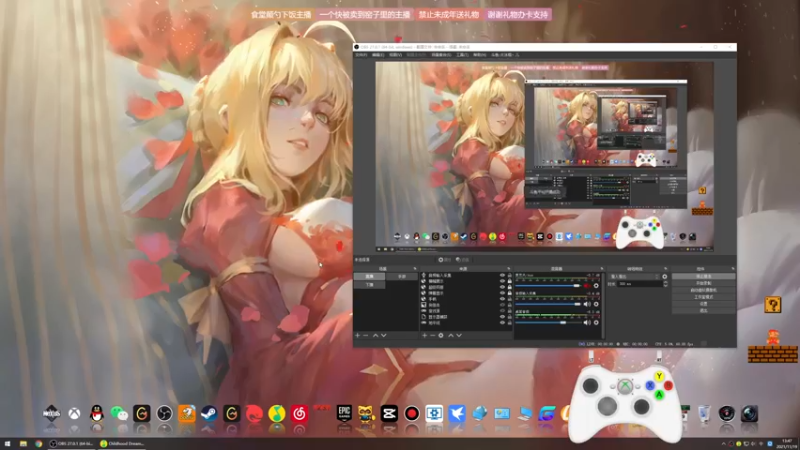Select the highlighted 直播 scene button
Screen dimensions: 800x450
[x=369, y=277]
